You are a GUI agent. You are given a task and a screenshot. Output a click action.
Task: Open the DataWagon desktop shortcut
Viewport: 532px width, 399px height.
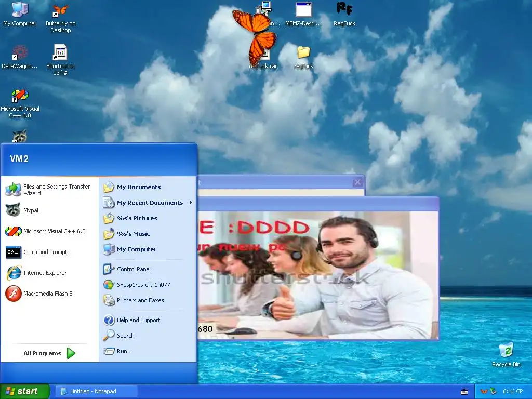click(20, 57)
